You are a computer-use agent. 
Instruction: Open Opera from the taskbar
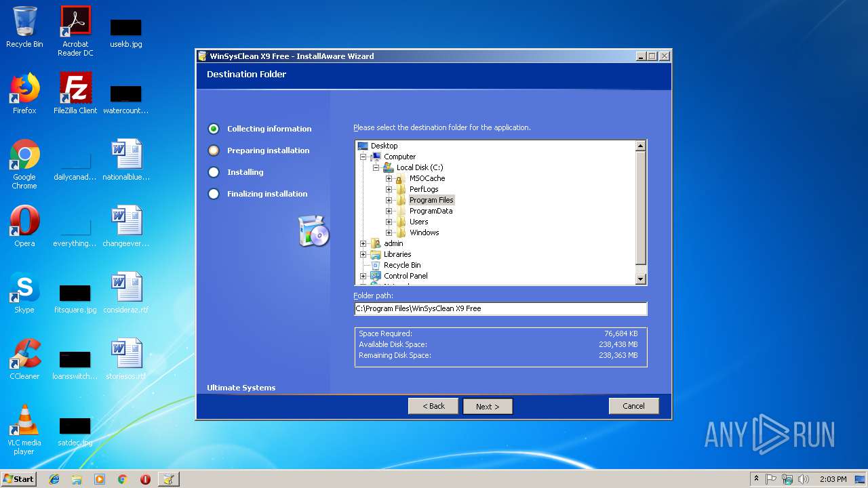[x=145, y=479]
